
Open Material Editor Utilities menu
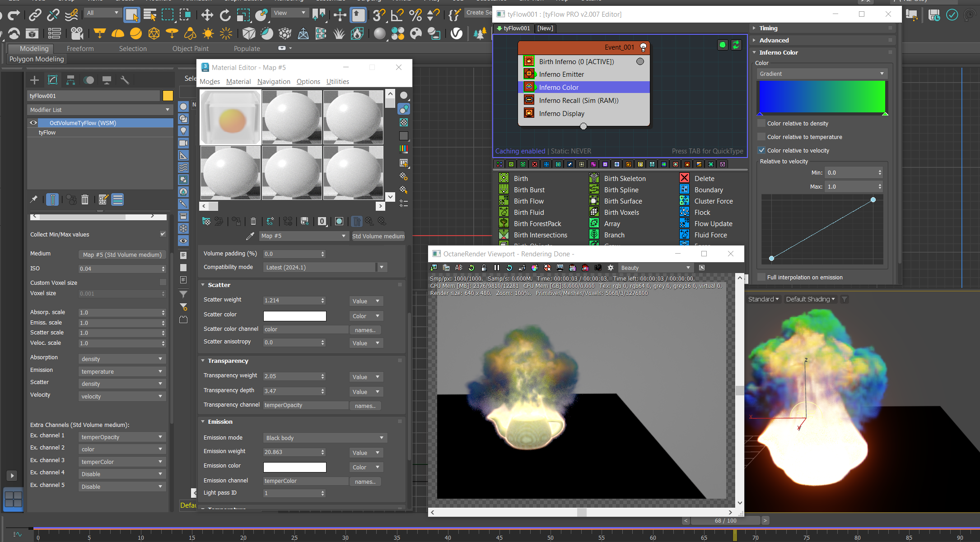pyautogui.click(x=338, y=81)
